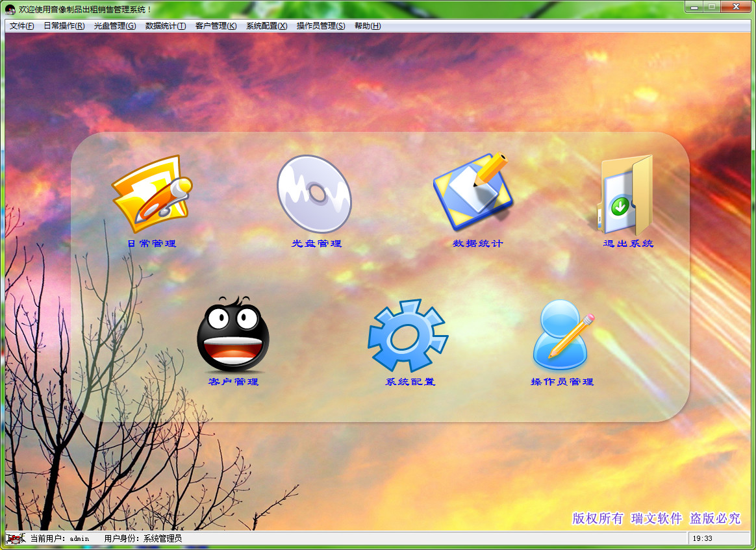This screenshot has width=756, height=550.
Task: Open 客户管理 customer management face icon
Action: 233,334
